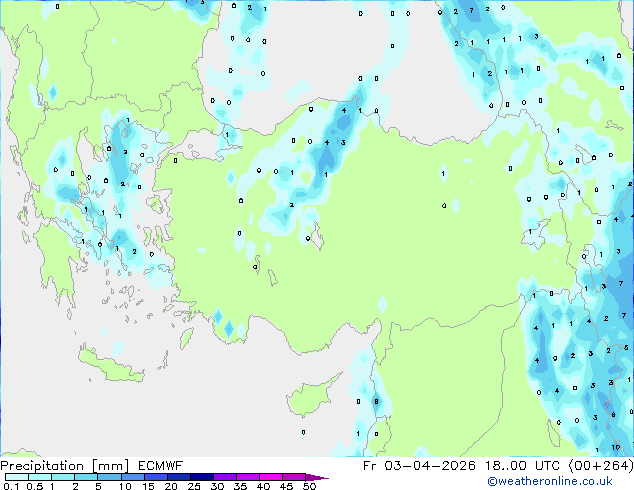
Task: Click the 0.1–0.5 mm legend swatch
Action: click(x=17, y=477)
